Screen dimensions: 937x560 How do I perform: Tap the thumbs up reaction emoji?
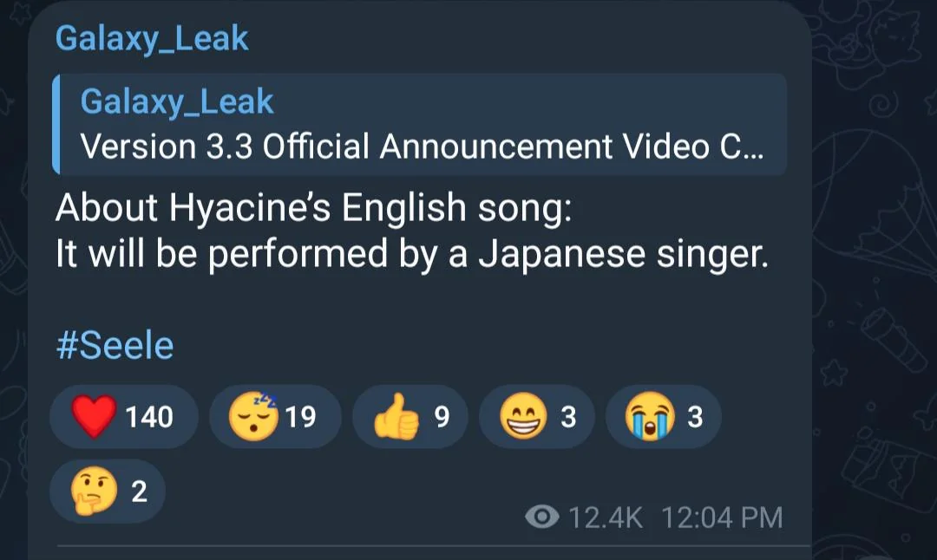396,416
